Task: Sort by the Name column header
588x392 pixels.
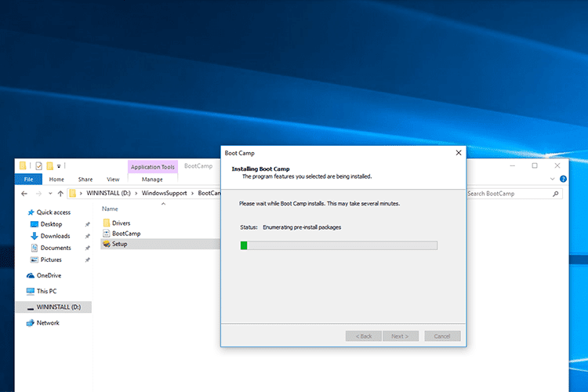Action: click(110, 209)
